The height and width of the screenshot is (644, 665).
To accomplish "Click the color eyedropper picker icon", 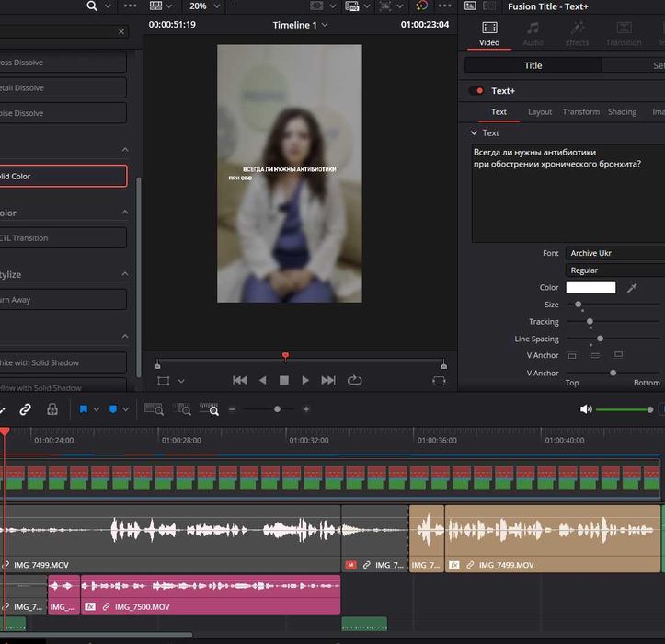I will point(632,288).
